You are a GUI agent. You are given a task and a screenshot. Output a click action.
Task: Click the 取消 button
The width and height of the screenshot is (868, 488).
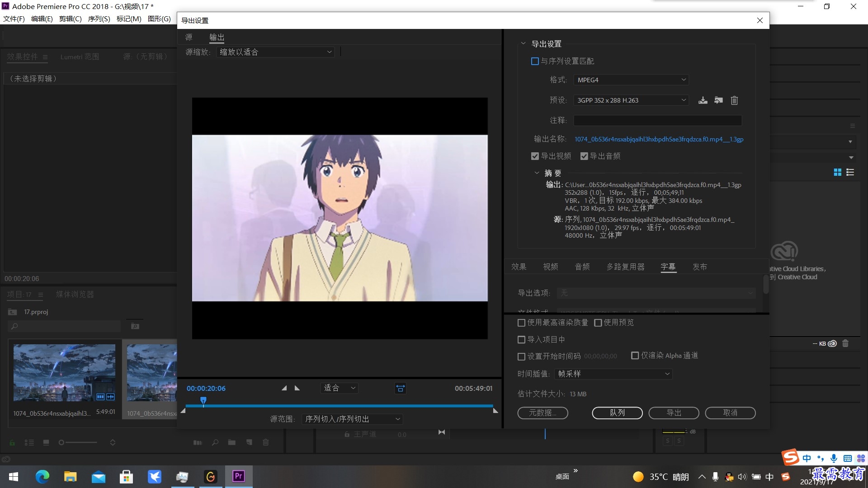pos(730,413)
